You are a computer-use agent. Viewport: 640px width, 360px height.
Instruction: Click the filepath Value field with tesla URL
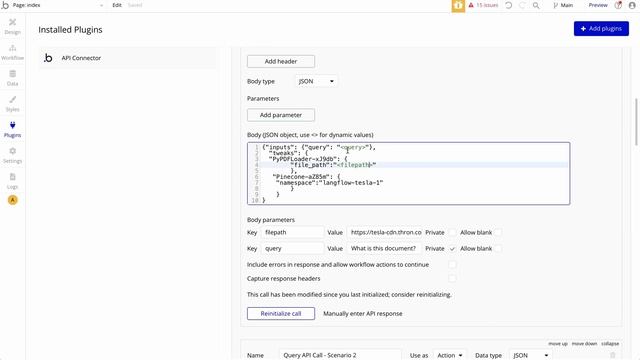[385, 232]
